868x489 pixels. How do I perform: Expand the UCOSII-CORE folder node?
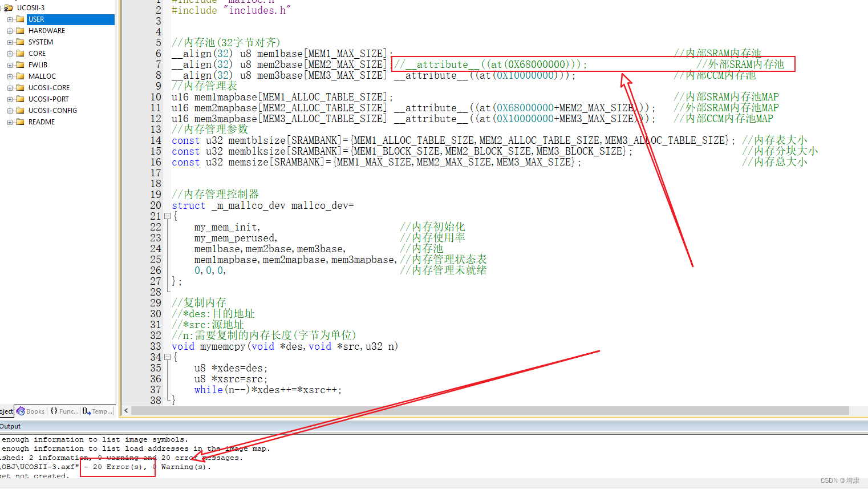click(10, 88)
